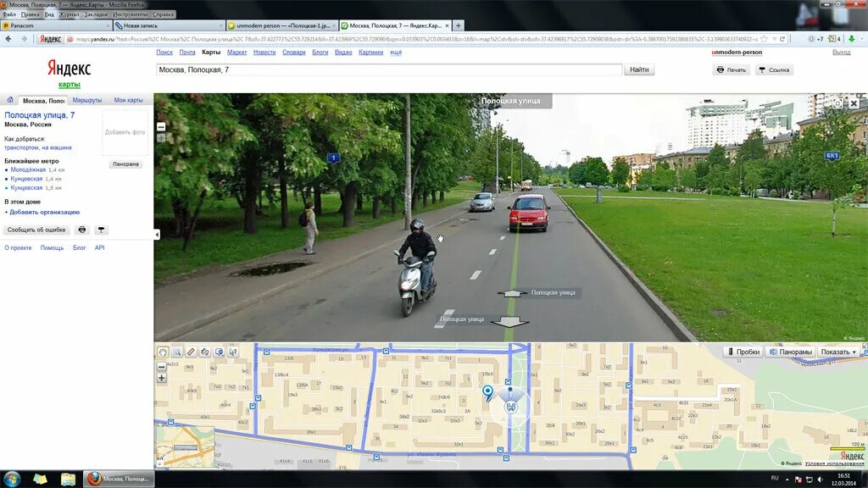The height and width of the screenshot is (488, 868).
Task: Move forward along Полоцкая улица arrow
Action: tap(512, 293)
